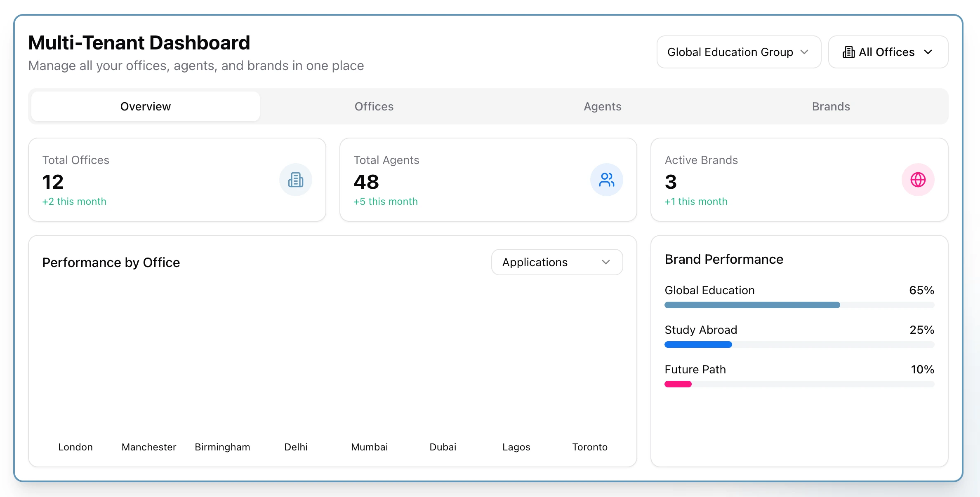Screen dimensions: 980x497
Task: Switch to the Offices tab
Action: click(x=374, y=106)
